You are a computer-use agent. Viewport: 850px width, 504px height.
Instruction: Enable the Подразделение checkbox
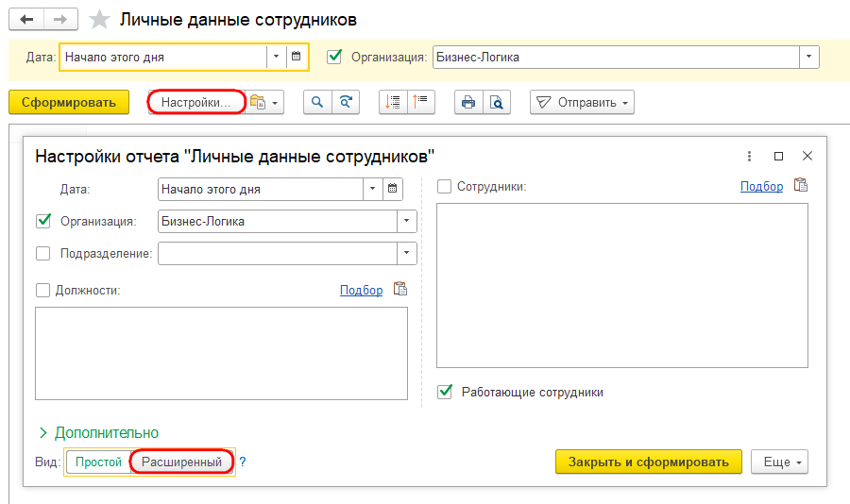tap(42, 253)
